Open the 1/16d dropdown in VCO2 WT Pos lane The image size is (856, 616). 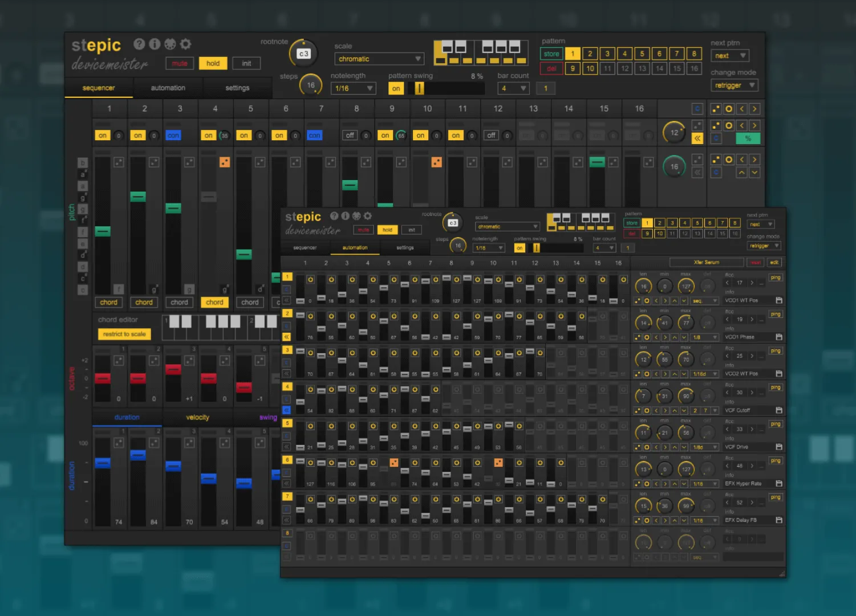704,374
